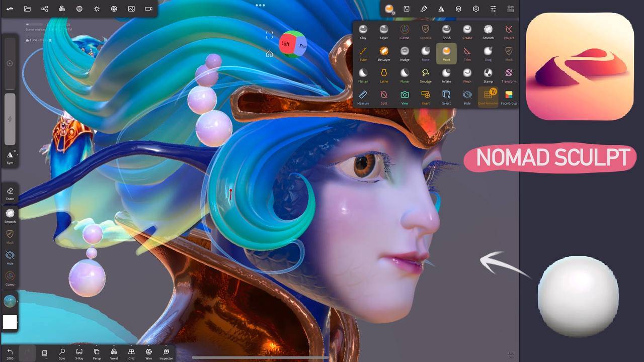Select the Hide tool in tools grid
Screen dimensions: 644x362
pyautogui.click(x=467, y=97)
